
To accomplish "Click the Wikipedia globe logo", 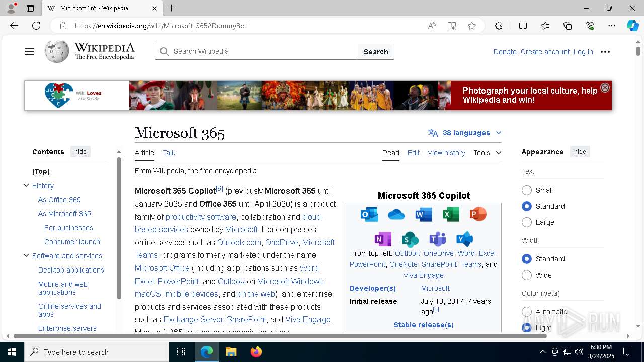I will [x=56, y=51].
